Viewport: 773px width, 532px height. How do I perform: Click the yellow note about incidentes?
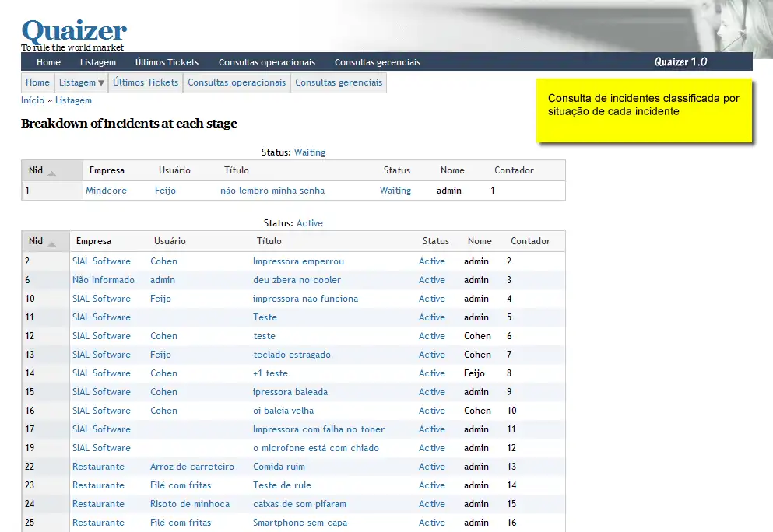click(x=644, y=110)
